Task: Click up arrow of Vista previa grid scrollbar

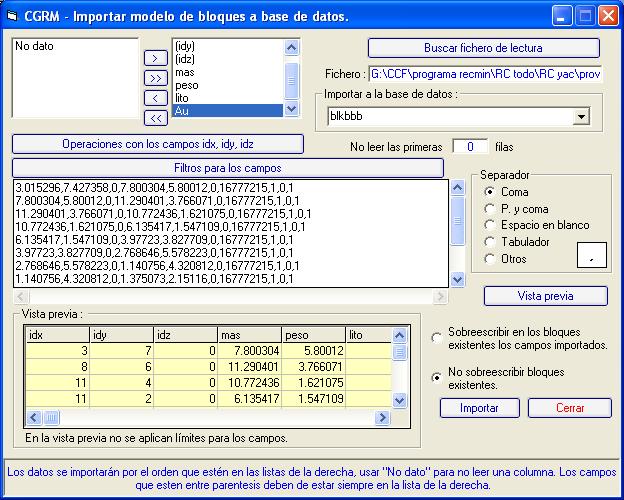Action: [x=400, y=336]
